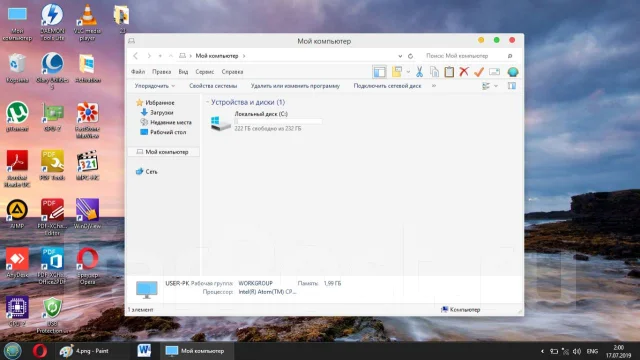Click the orange checkmark Properties icon
Image resolution: width=640 pixels, height=360 pixels.
479,72
